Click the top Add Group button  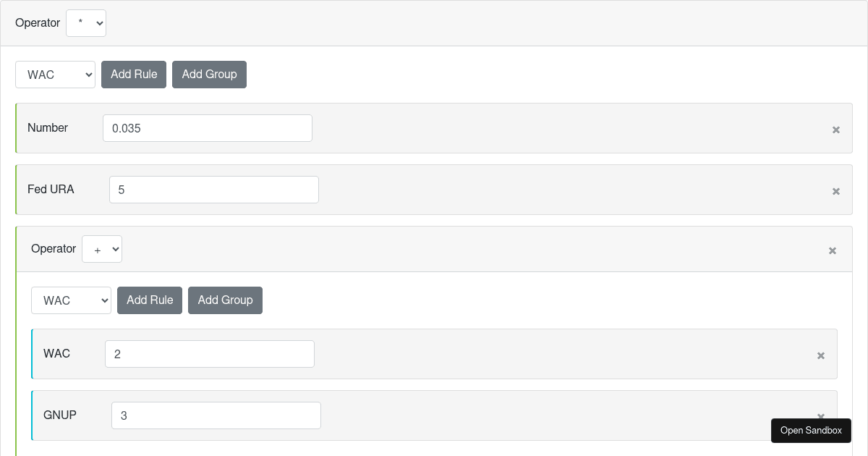point(209,74)
